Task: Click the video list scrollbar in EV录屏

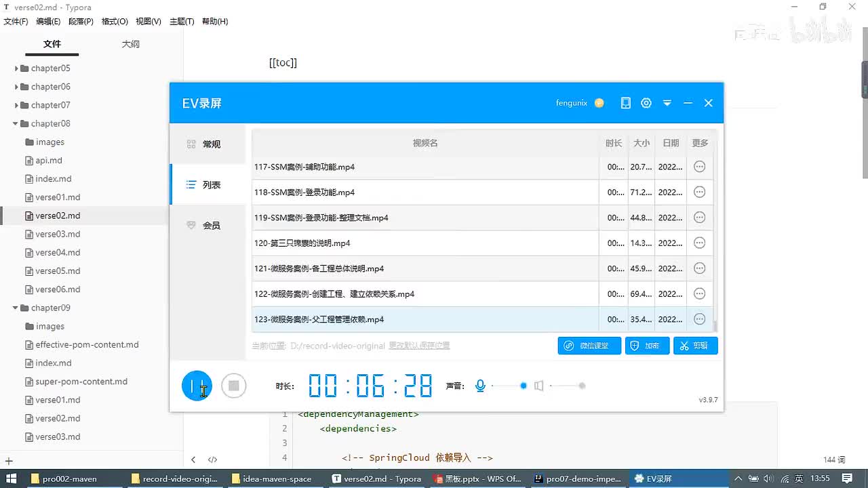Action: (715, 327)
